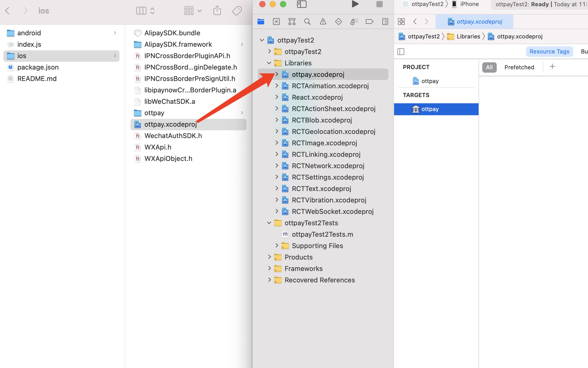Viewport: 588px width, 368px height.
Task: Select the android folder in Finder
Action: [61, 33]
